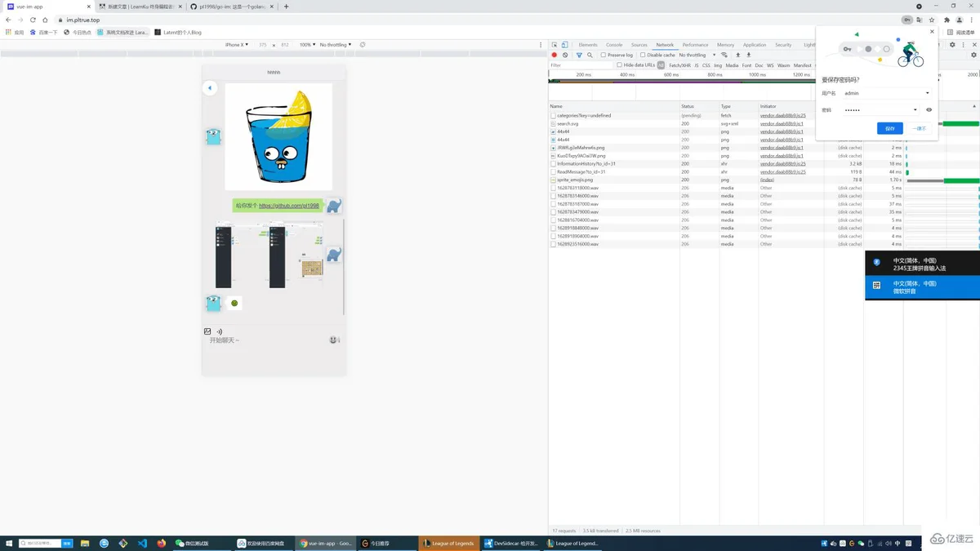
Task: Switch to the Performance tab
Action: (695, 45)
